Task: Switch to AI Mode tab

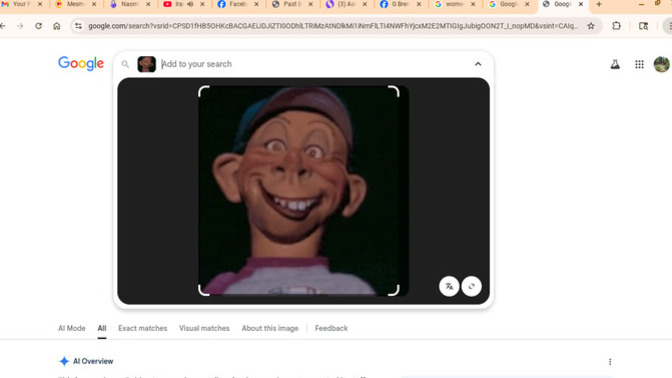Action: (72, 328)
